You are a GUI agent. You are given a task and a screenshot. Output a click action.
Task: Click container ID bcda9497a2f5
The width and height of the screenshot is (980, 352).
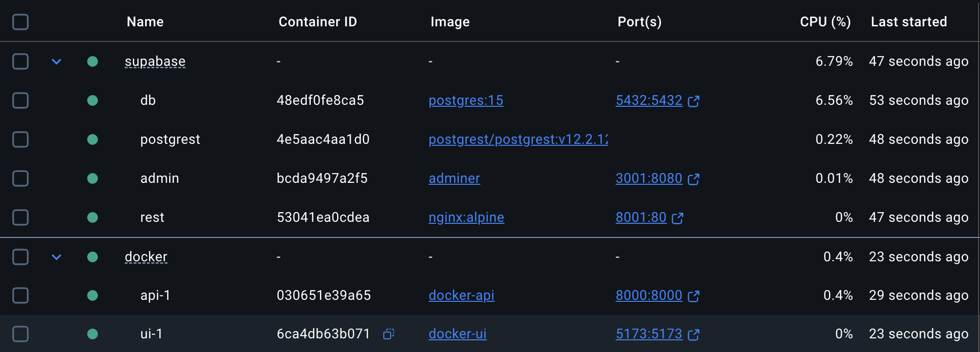pos(322,178)
